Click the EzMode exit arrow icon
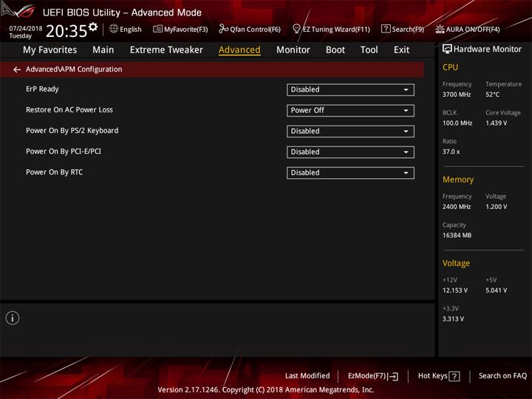Viewport: 532px width, 399px height. point(393,376)
